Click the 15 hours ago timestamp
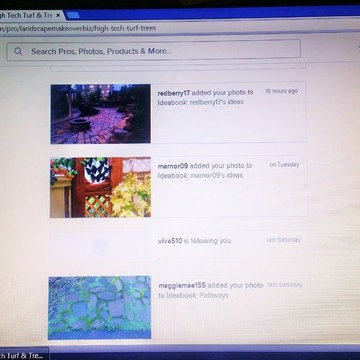 pos(282,91)
